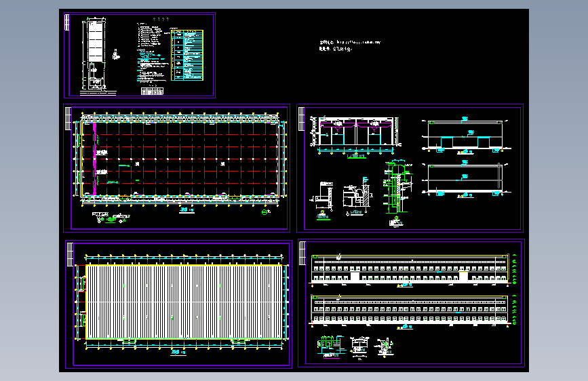The height and width of the screenshot is (381, 588).
Task: Click the title block strip on floor plan sheet
Action: (68, 119)
